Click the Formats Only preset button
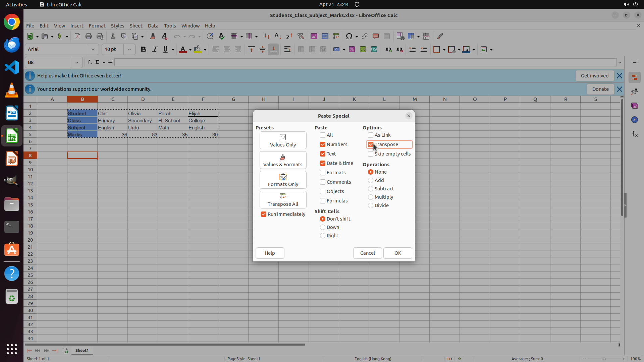This screenshot has width=644, height=362. 283,180
